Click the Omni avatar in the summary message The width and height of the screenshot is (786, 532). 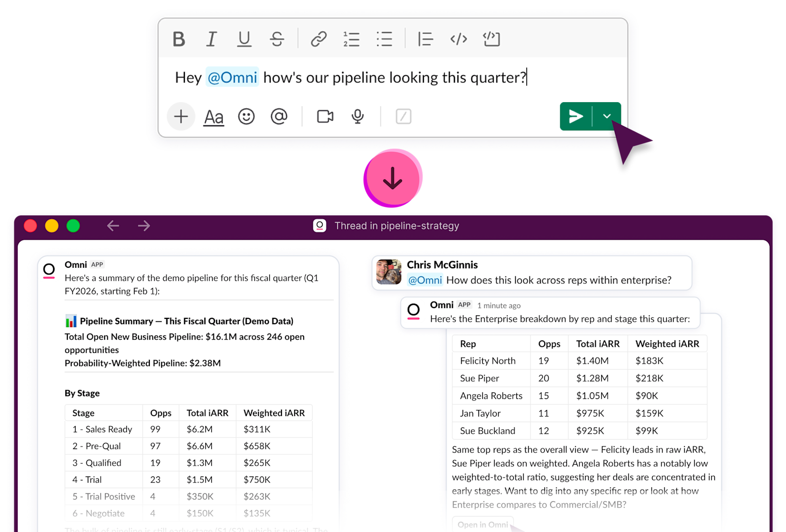[49, 270]
